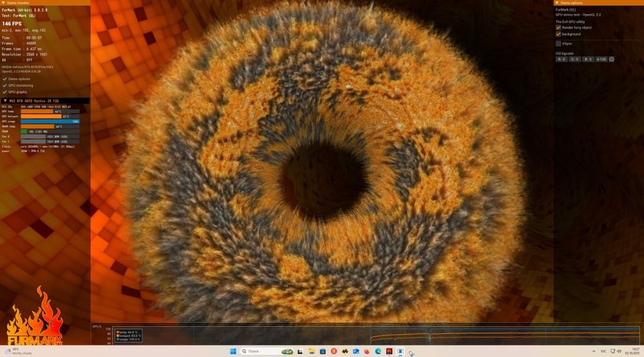644x357 pixels.
Task: Open the weather widget on the taskbar
Action: [17, 351]
